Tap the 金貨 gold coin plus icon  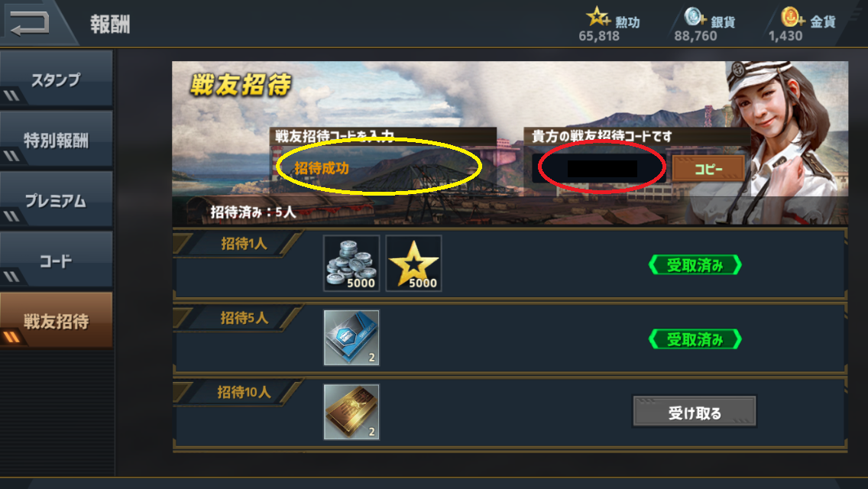(x=792, y=17)
